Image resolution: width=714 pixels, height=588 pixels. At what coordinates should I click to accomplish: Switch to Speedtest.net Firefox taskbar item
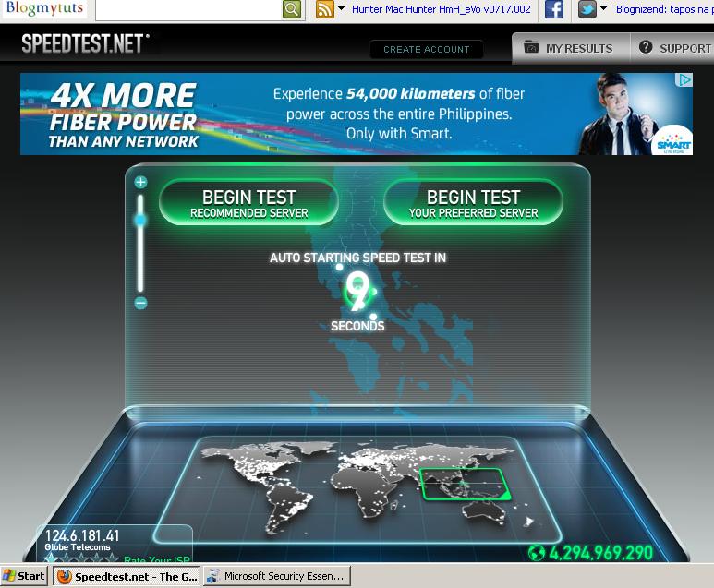pyautogui.click(x=127, y=576)
